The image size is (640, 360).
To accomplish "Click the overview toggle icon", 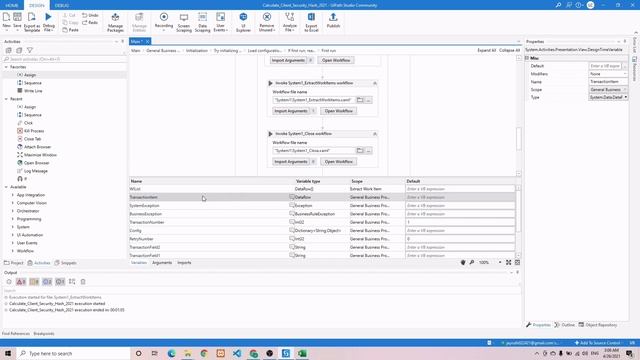I will [517, 262].
